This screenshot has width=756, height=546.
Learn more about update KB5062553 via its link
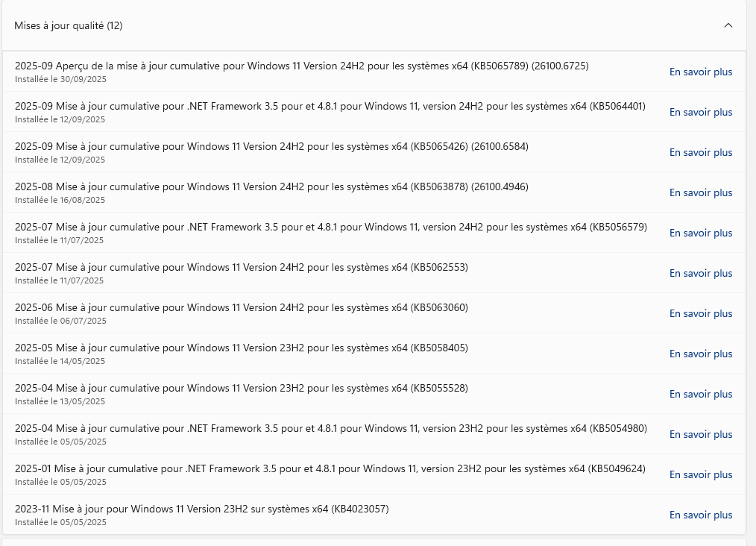tap(701, 274)
